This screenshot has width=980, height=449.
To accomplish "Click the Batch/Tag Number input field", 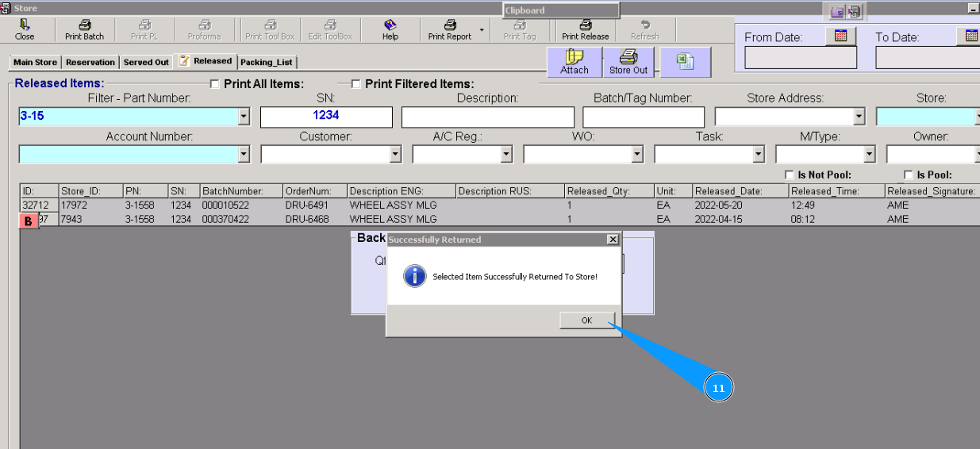I will click(644, 117).
